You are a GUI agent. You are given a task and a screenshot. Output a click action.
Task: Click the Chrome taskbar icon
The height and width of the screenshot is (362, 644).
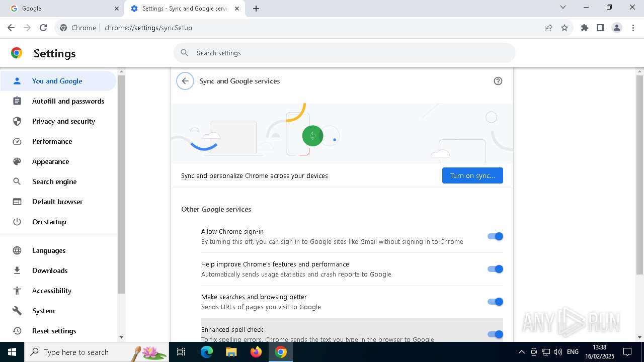(281, 352)
